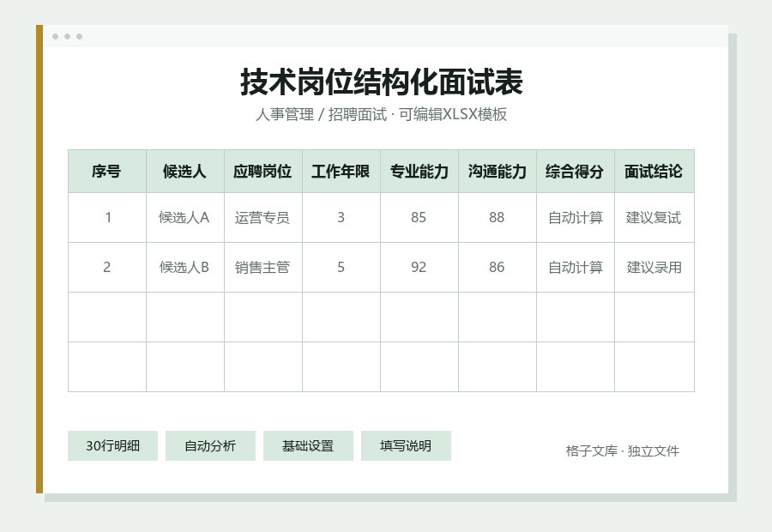Click the 运营专员 cell
Screen dimensions: 772x532
263,217
